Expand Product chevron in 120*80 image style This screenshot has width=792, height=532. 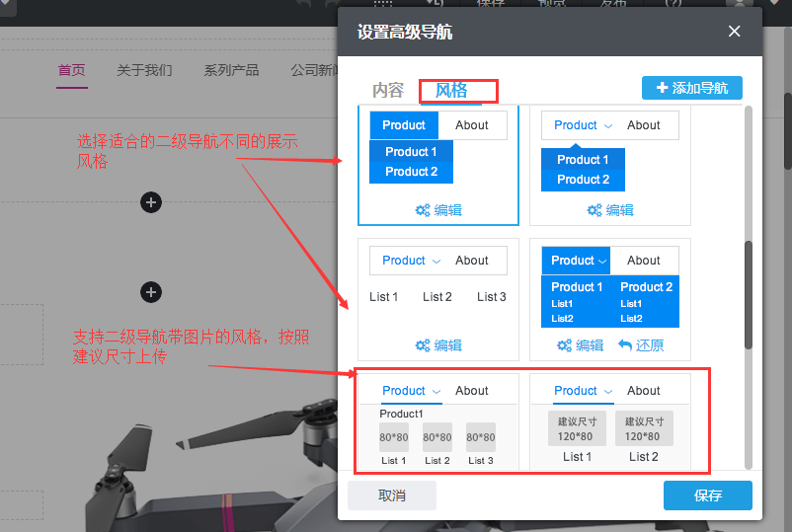pyautogui.click(x=608, y=391)
